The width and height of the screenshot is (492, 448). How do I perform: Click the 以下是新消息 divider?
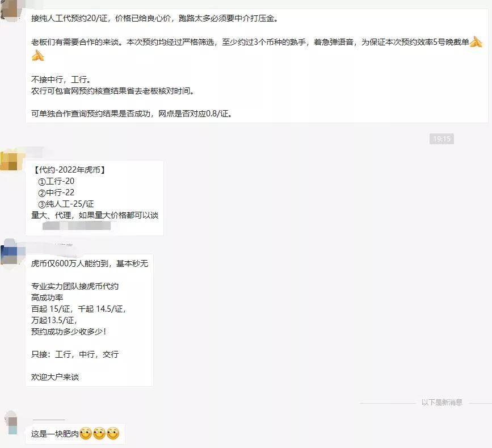pos(442,402)
